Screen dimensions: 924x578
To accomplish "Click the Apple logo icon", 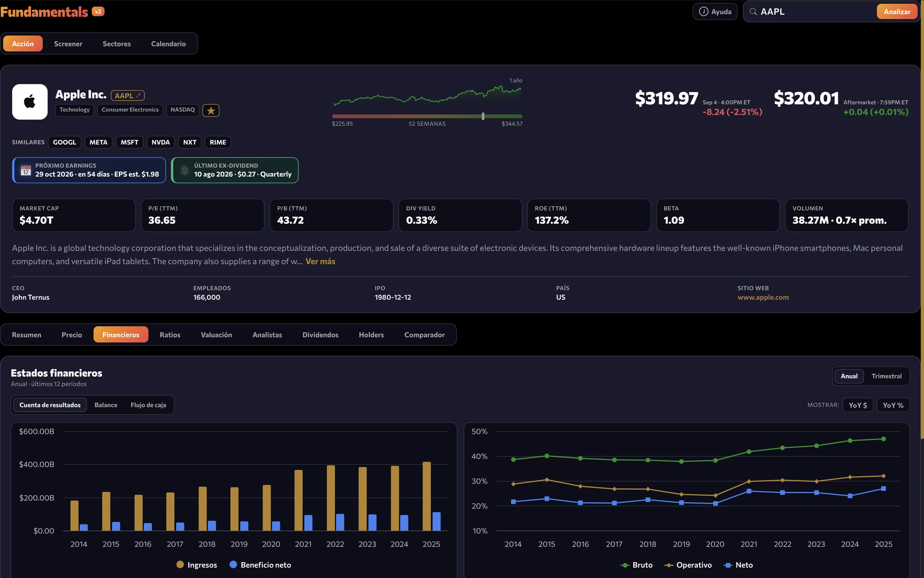I will [x=30, y=102].
